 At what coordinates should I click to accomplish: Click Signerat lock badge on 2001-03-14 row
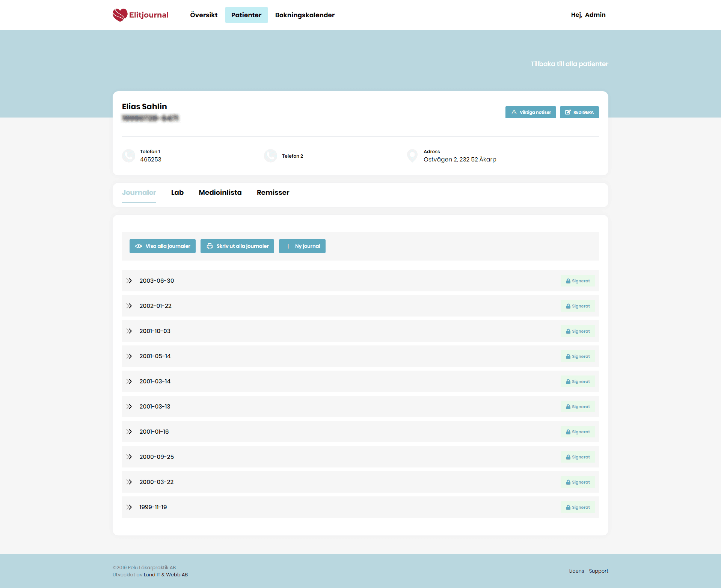[578, 381]
